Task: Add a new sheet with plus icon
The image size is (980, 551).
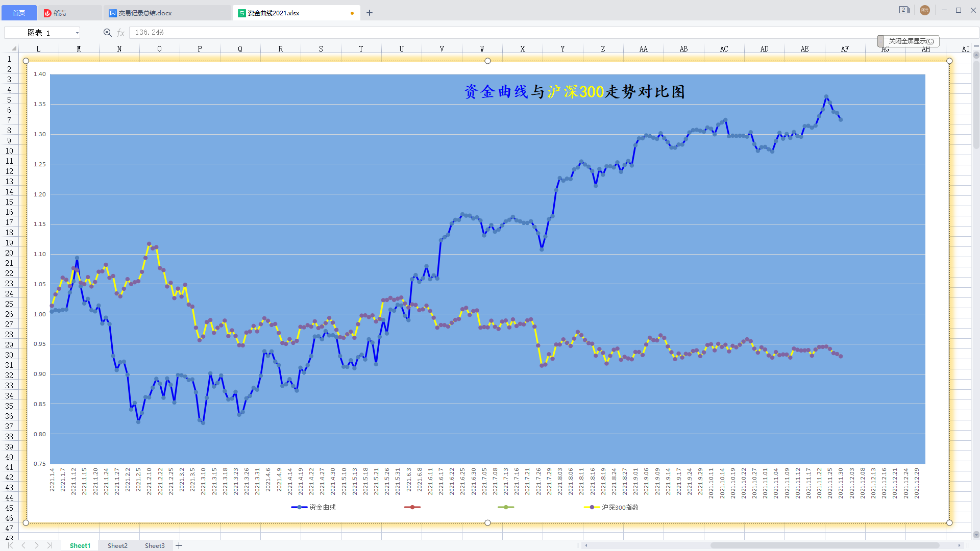Action: tap(179, 545)
